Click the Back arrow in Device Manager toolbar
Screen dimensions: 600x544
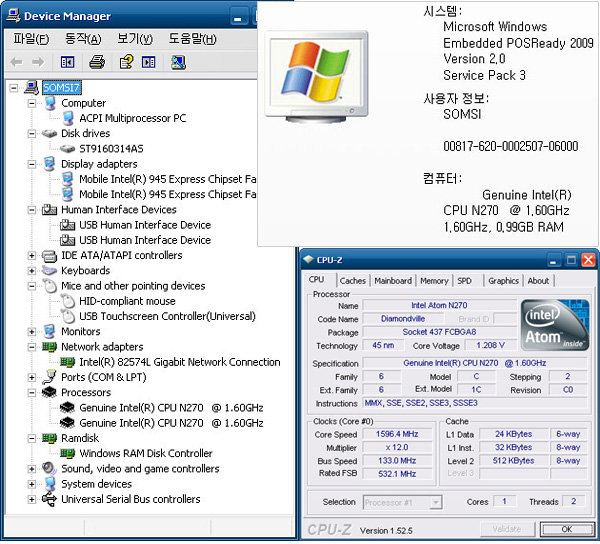[x=16, y=62]
